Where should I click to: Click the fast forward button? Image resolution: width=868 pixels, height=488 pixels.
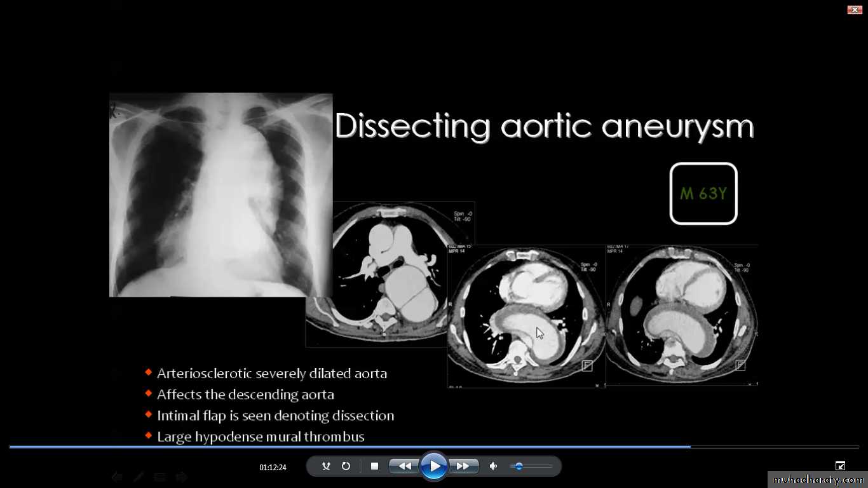tap(463, 466)
